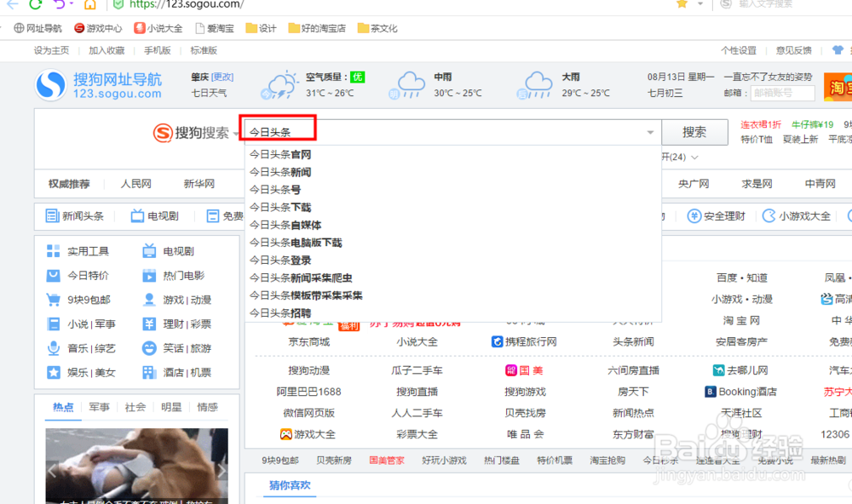
Task: Click the 娱乐 | 美女 star icon
Action: pyautogui.click(x=53, y=373)
